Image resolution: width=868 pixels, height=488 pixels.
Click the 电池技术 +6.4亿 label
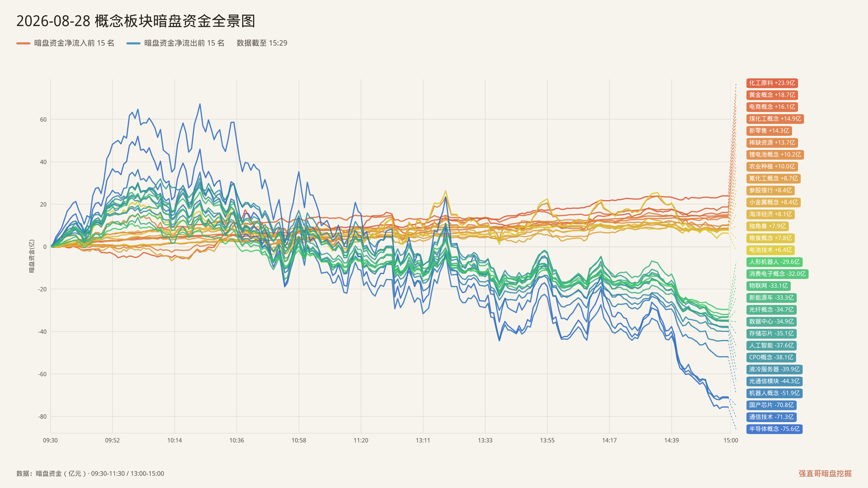(770, 250)
